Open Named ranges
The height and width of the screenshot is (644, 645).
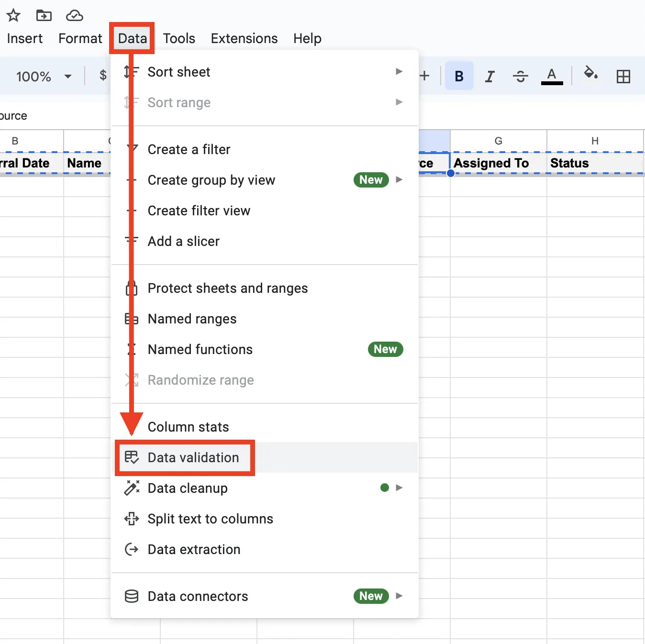pos(265,319)
